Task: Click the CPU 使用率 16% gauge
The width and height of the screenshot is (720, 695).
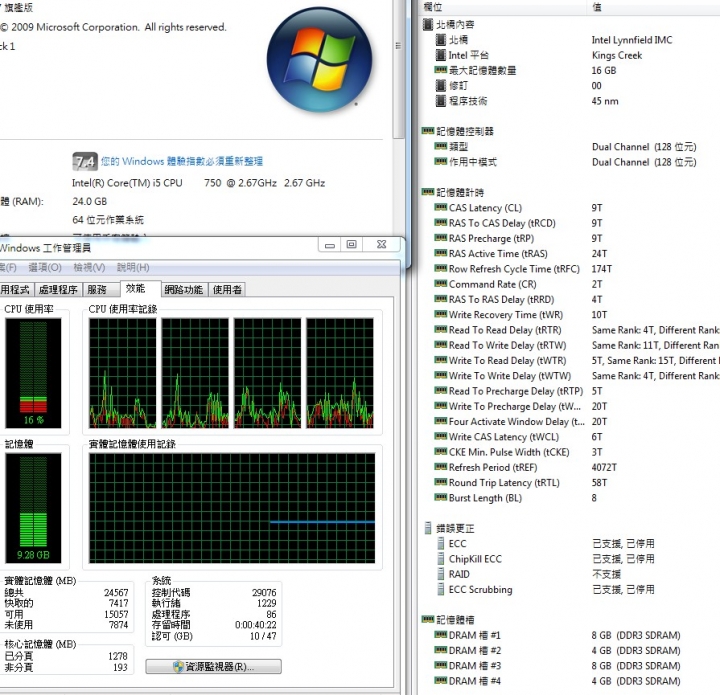Action: click(x=33, y=373)
